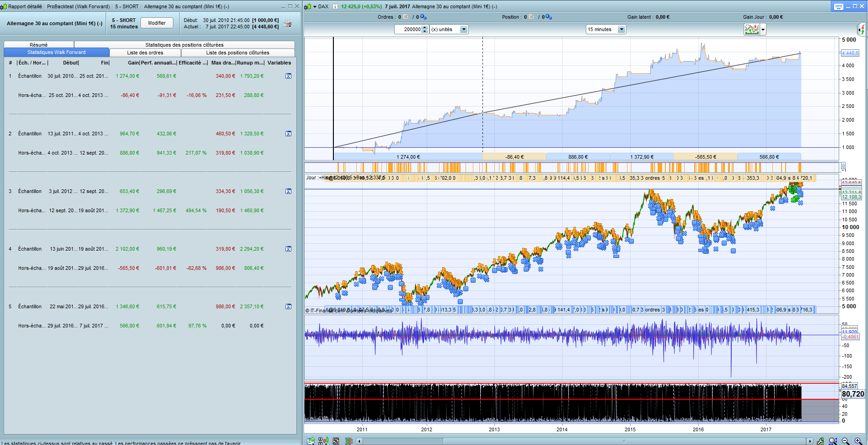Open variables for walk forward sample 1

point(289,76)
